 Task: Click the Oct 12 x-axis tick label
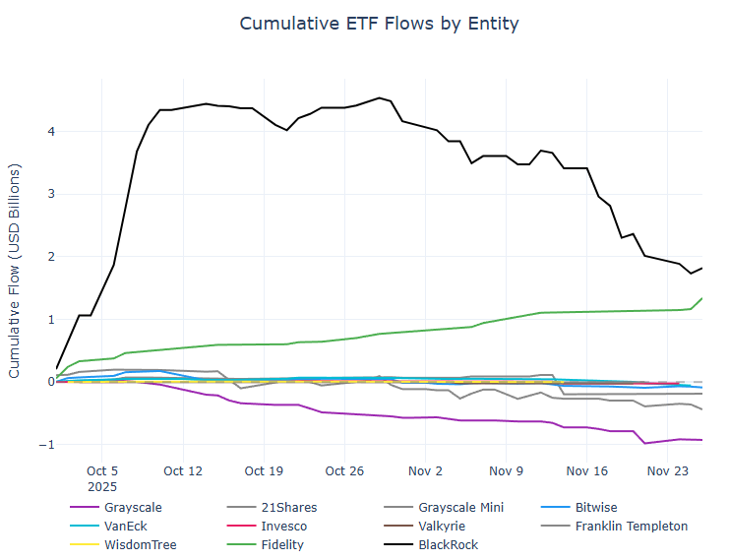(183, 471)
